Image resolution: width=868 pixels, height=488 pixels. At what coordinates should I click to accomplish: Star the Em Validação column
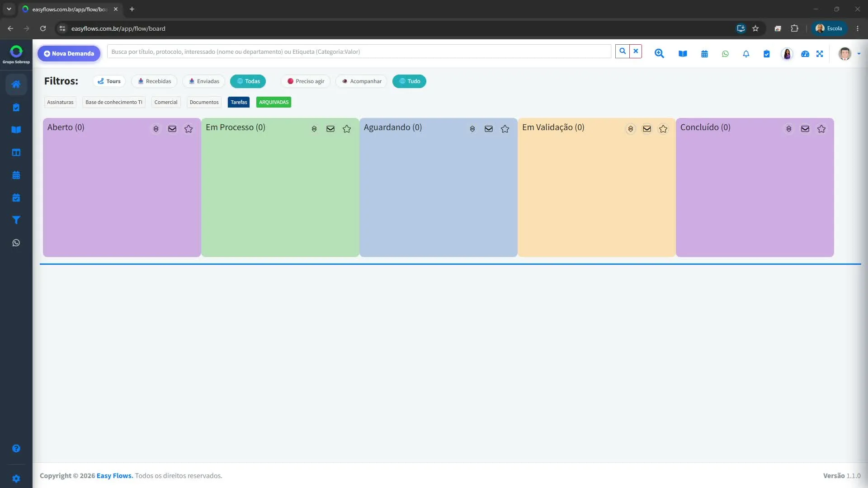point(663,129)
